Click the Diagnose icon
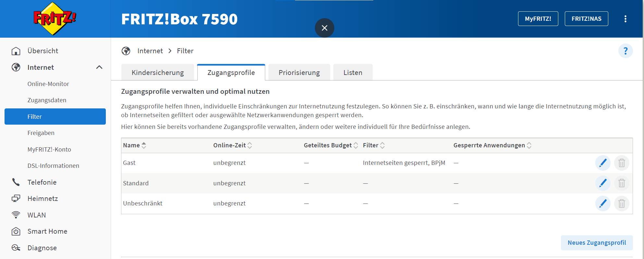Screen dimensions: 644x259 point(16,248)
